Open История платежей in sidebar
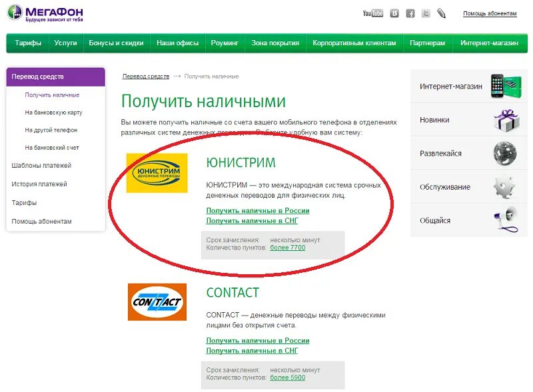The image size is (533, 392). click(39, 184)
